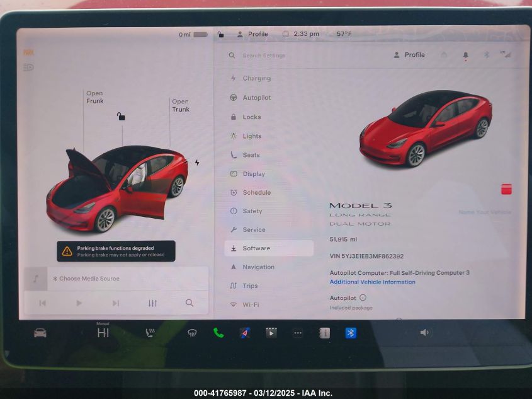
Task: Tap the padlock icon above the car
Action: coord(121,117)
